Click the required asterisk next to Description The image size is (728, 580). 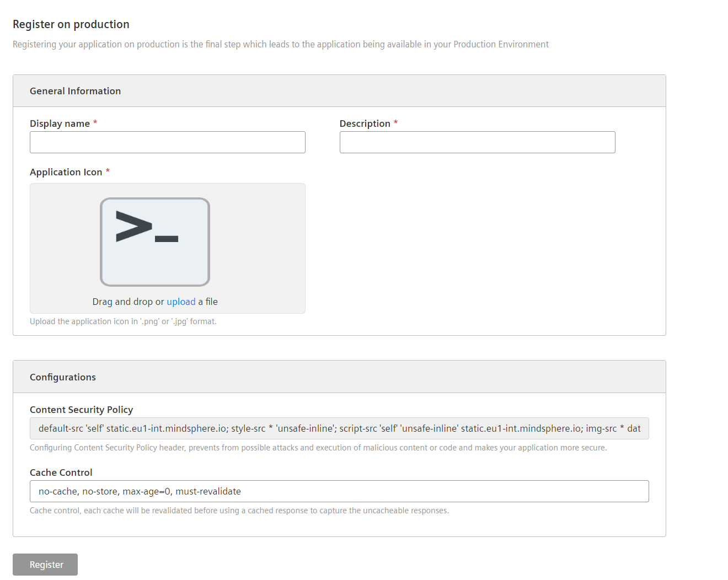click(x=395, y=122)
